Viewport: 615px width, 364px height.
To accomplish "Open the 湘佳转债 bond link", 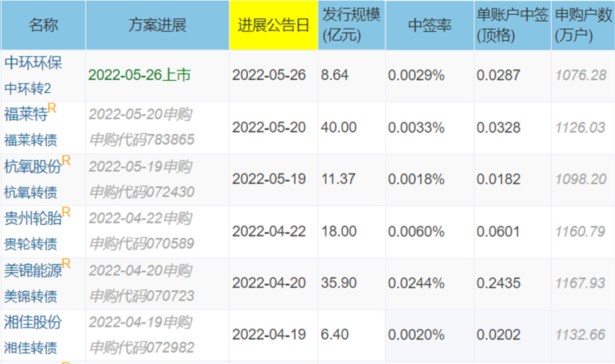I will (x=31, y=348).
